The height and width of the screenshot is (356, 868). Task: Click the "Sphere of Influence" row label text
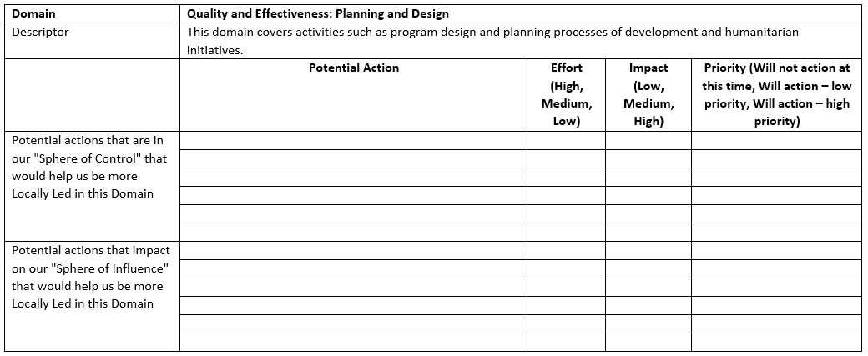90,277
